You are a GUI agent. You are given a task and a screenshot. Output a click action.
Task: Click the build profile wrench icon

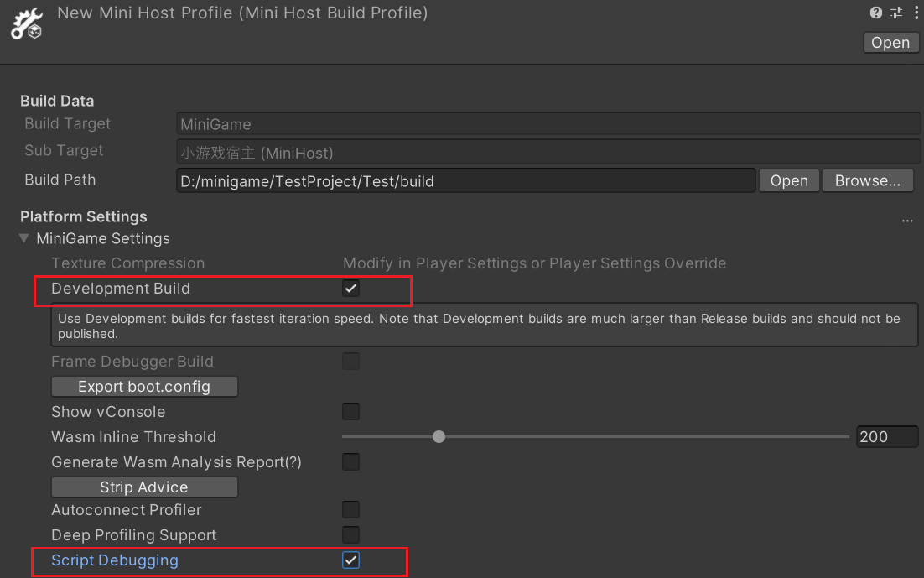coord(27,22)
